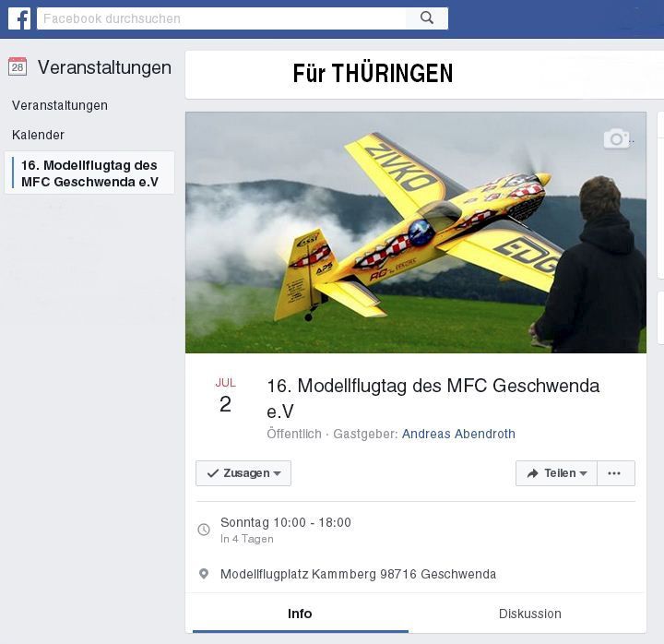Focus the Facebook durchsuchen search field
Viewport: 664px width, 644px height.
221,18
